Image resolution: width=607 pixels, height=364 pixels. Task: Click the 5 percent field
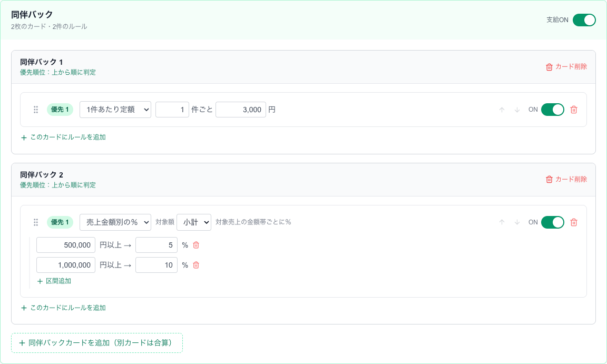tap(156, 245)
